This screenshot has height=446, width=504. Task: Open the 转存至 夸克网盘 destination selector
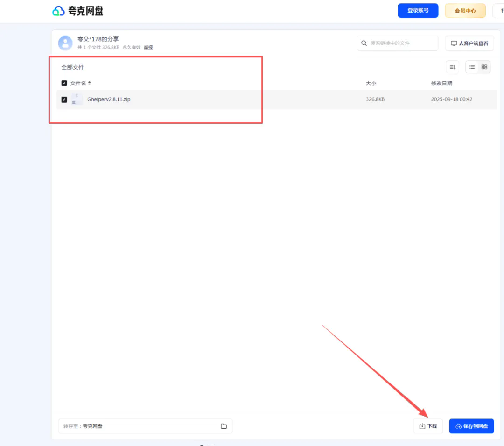point(140,426)
